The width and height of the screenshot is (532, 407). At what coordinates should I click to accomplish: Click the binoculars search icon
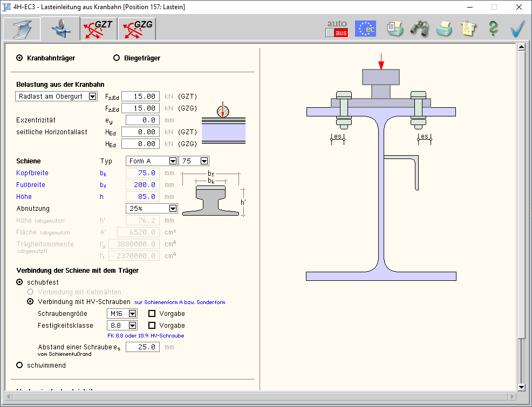(419, 29)
